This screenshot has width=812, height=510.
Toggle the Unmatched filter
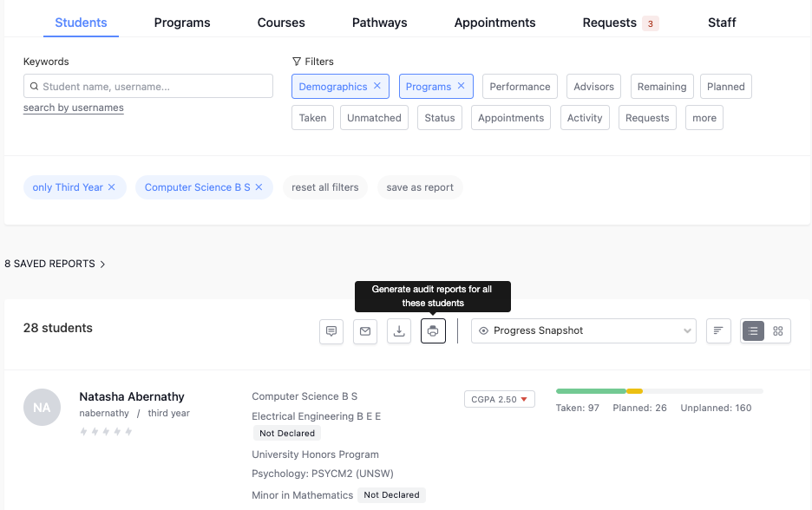click(374, 118)
